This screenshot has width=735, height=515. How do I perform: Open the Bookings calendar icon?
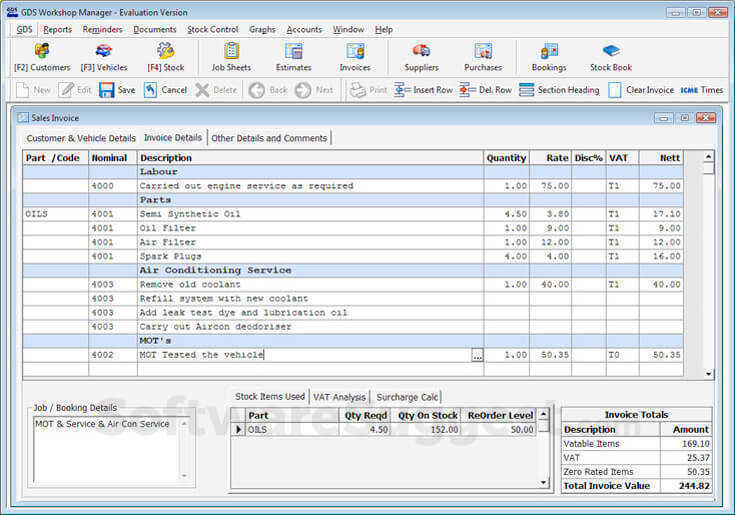[x=549, y=57]
